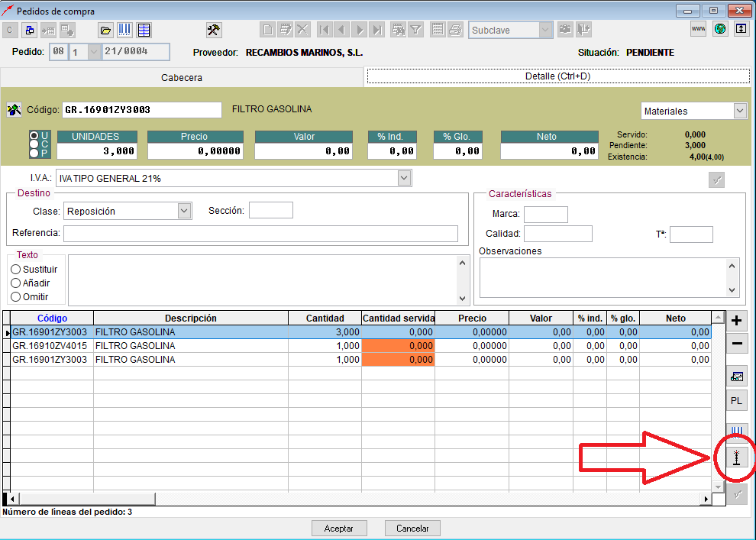The height and width of the screenshot is (540, 756).
Task: Click the search binoculars toolbar icon
Action: point(399,31)
